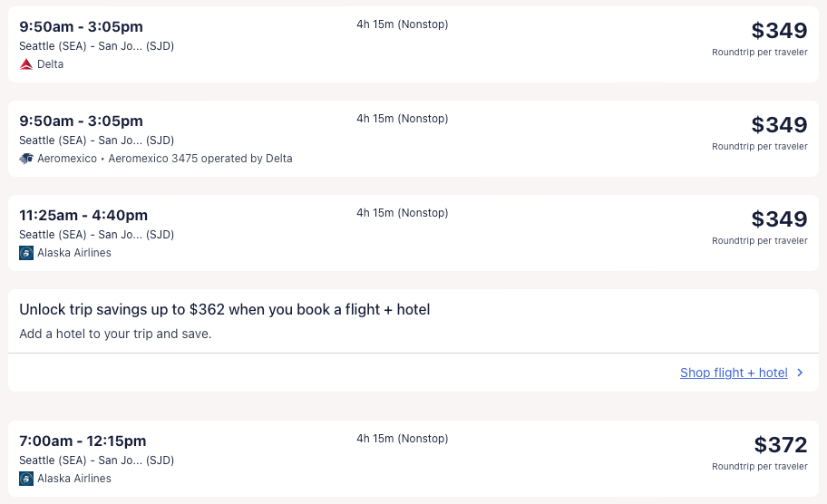
Task: Click "Aeromexico 3475 operated by Delta" text
Action: (x=200, y=159)
